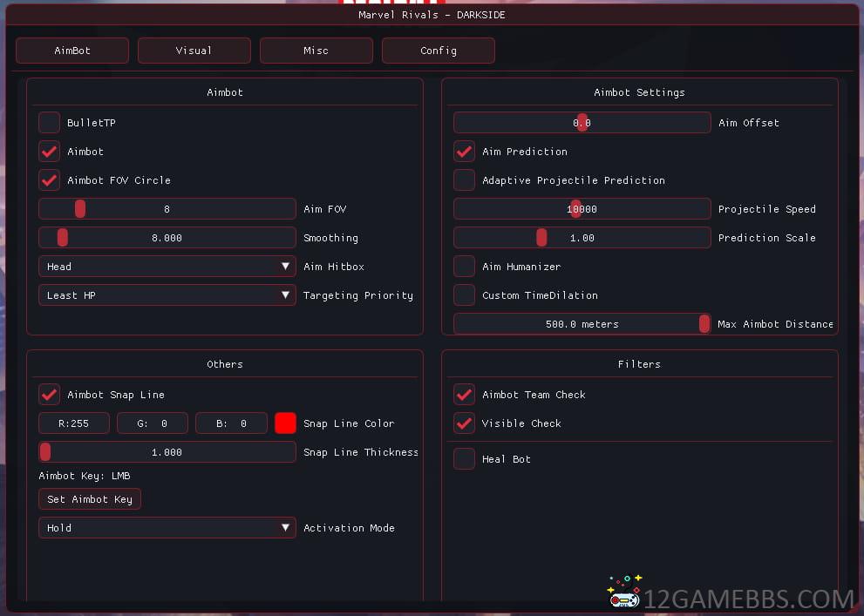Click the Max Aimbot Distance slider
This screenshot has width=864, height=616.
tap(582, 324)
